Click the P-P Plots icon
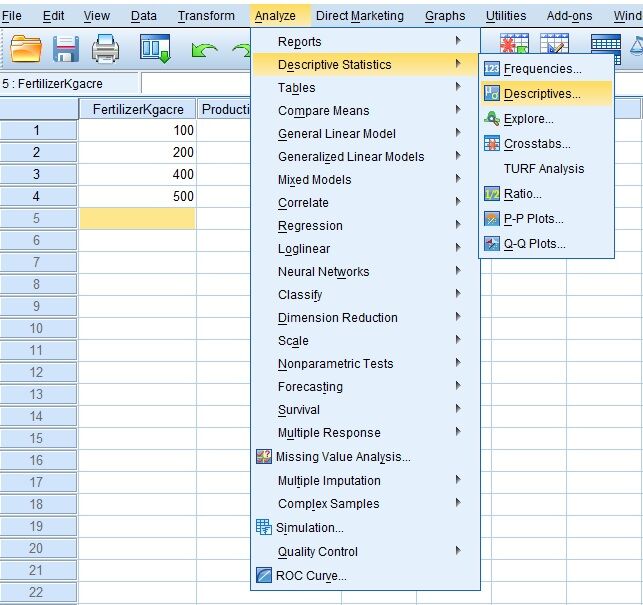This screenshot has height=605, width=643. [492, 218]
